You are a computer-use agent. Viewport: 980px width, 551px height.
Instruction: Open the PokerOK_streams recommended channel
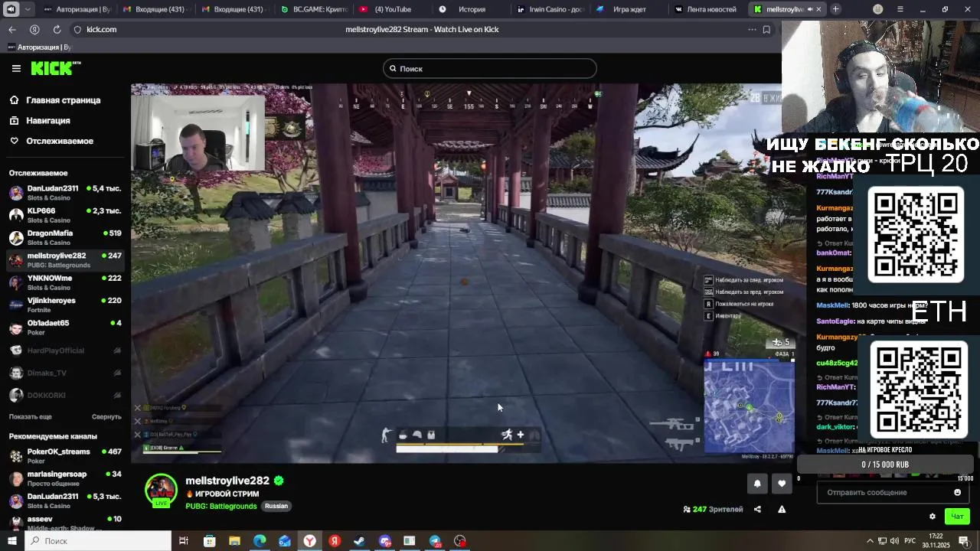click(x=65, y=456)
